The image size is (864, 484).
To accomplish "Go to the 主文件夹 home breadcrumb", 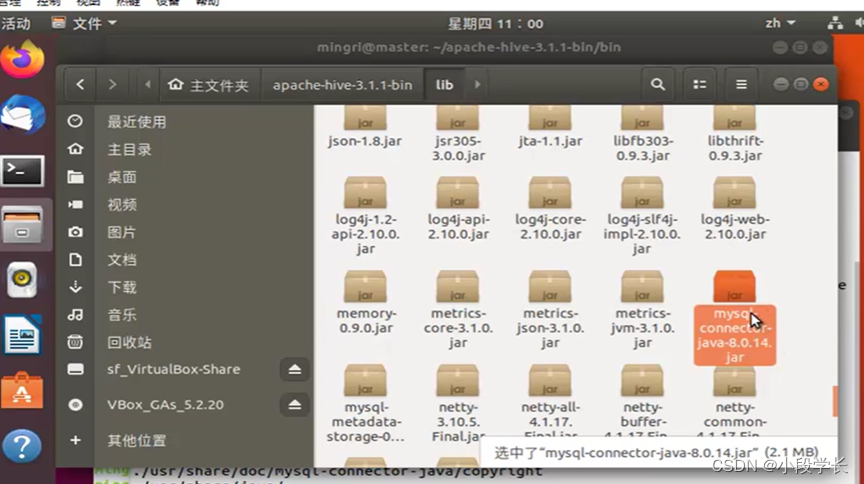I will [209, 85].
